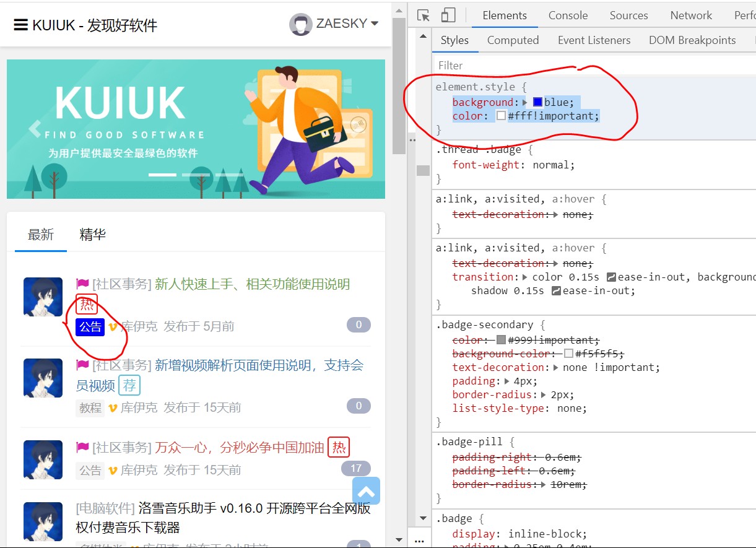Screen dimensions: 756x548
Task: Click the 17 replies count badge
Action: pos(356,468)
